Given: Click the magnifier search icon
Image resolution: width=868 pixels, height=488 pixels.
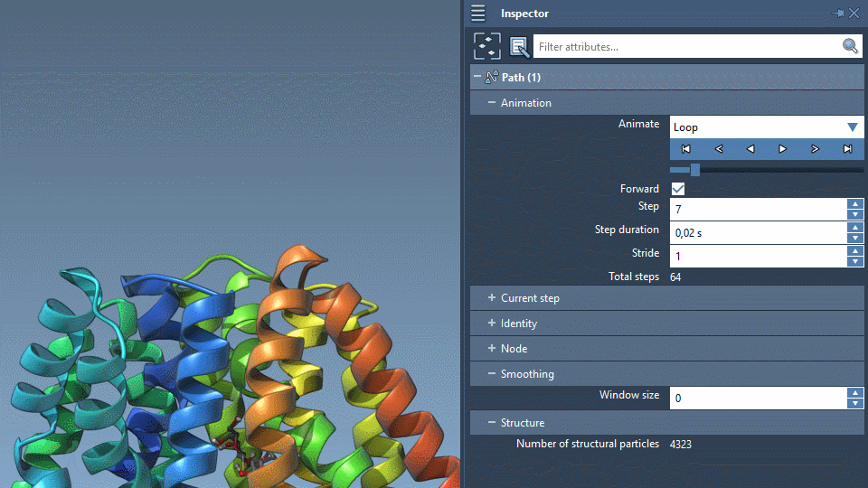Looking at the screenshot, I should [850, 46].
